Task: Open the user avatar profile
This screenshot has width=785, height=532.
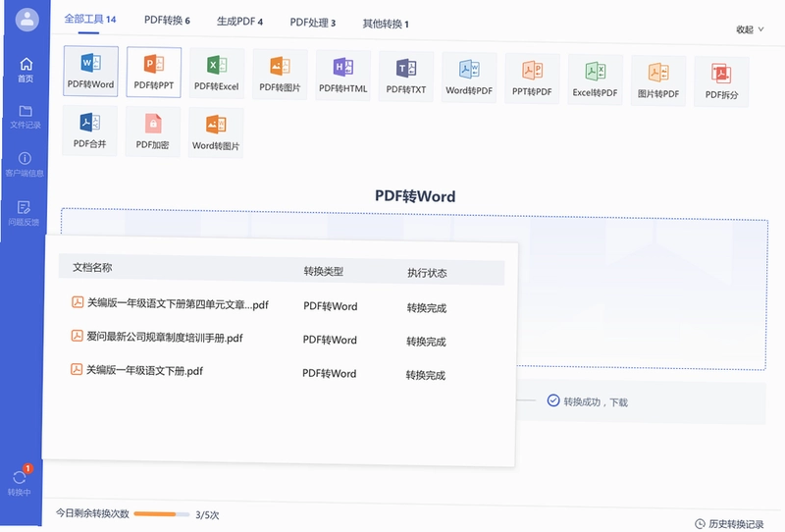Action: [27, 20]
